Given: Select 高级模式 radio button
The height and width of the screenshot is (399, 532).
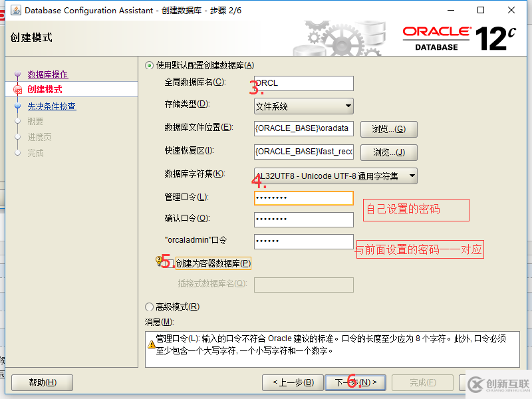Looking at the screenshot, I should [x=149, y=307].
